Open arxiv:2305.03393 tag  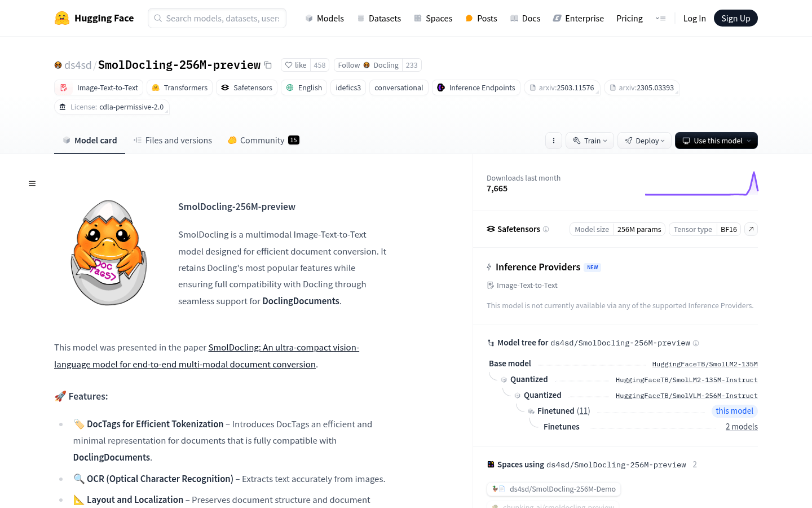[x=642, y=87]
